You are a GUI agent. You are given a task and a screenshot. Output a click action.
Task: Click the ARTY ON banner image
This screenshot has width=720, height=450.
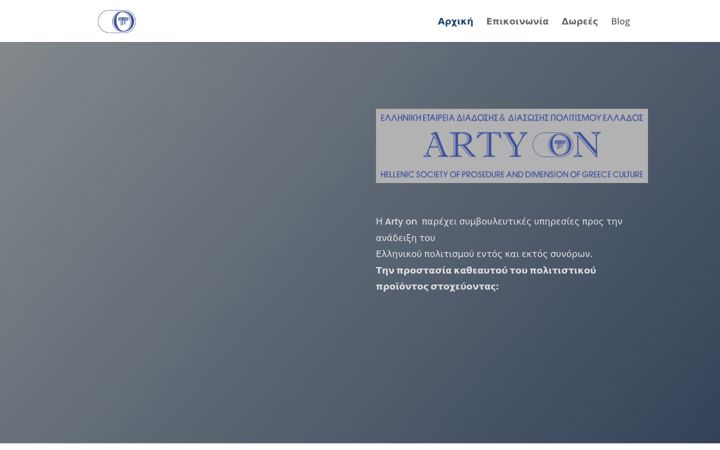point(512,146)
